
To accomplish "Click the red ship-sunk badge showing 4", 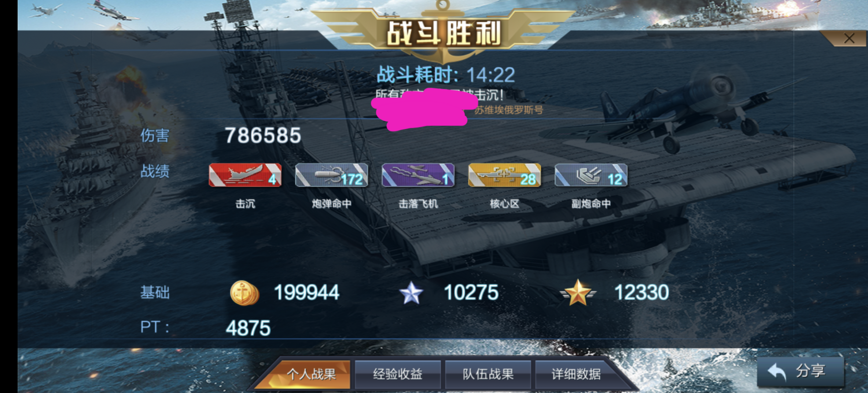I will coord(245,175).
